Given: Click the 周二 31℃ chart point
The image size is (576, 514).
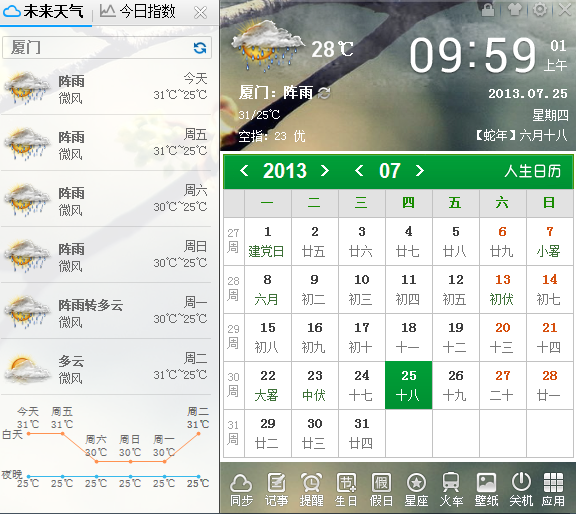Looking at the screenshot, I should click(x=198, y=434).
